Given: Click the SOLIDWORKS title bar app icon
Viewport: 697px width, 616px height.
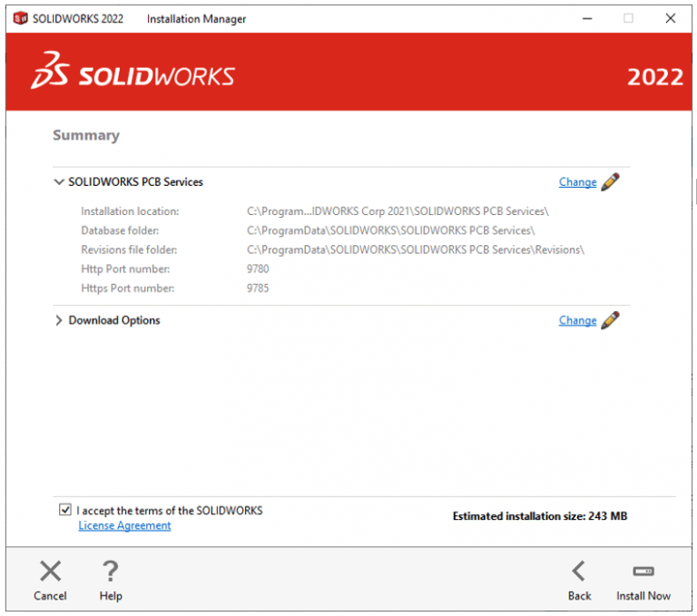Looking at the screenshot, I should [21, 18].
